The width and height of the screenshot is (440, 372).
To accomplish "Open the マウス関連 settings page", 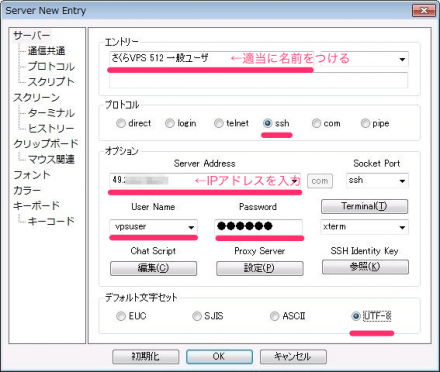I will (51, 159).
